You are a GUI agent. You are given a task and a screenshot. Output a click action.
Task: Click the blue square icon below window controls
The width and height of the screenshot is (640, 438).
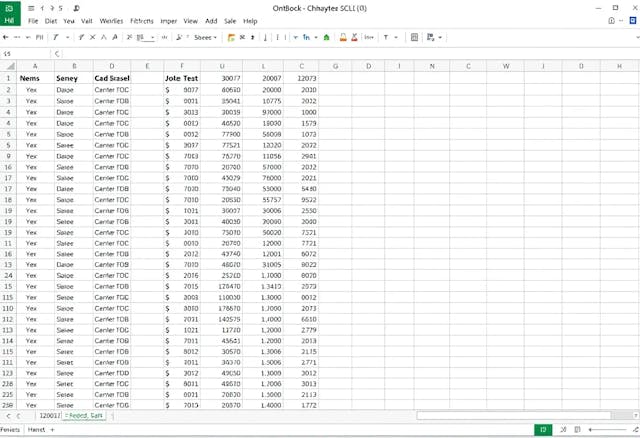633,20
